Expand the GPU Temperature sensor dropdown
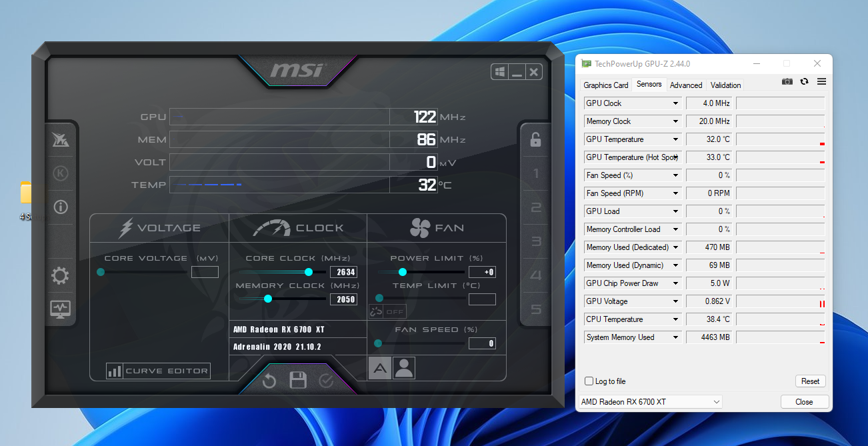 (x=675, y=139)
